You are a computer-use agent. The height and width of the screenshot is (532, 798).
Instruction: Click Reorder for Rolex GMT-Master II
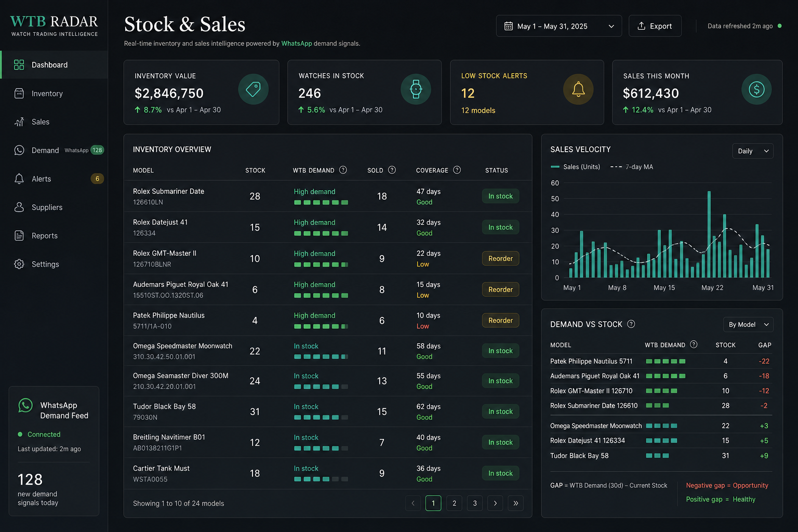tap(500, 258)
